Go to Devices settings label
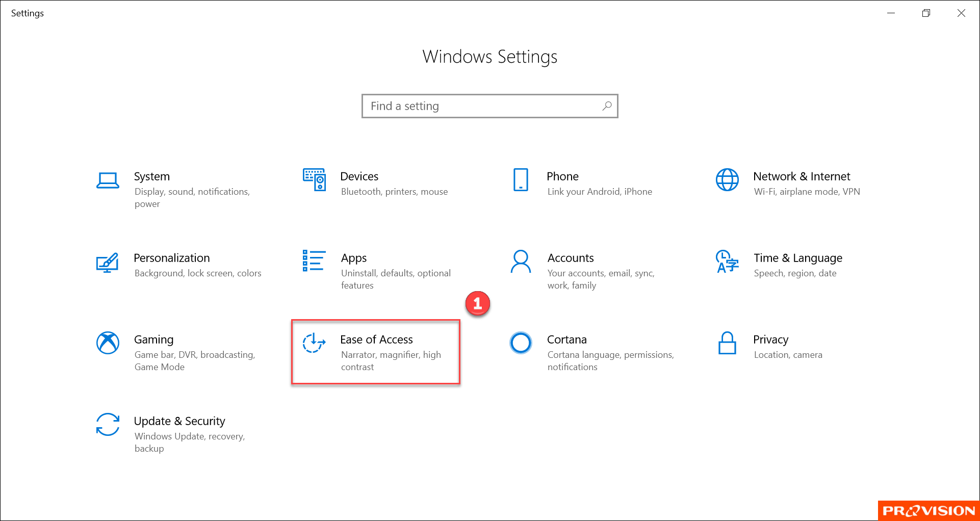980x521 pixels. click(x=359, y=176)
